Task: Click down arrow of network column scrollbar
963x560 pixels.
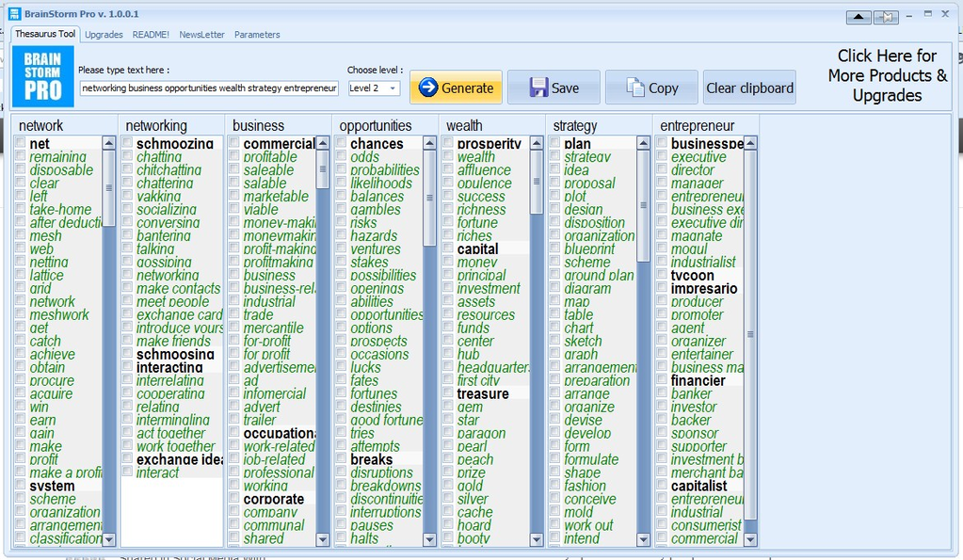Action: pos(108,539)
